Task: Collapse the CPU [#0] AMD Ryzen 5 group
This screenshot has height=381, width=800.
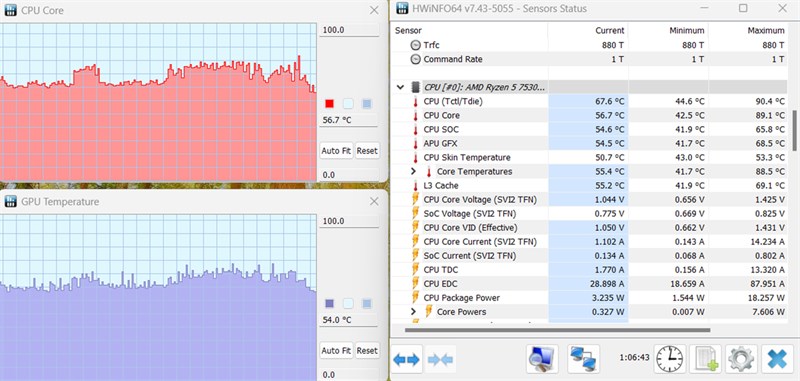Action: pyautogui.click(x=401, y=87)
